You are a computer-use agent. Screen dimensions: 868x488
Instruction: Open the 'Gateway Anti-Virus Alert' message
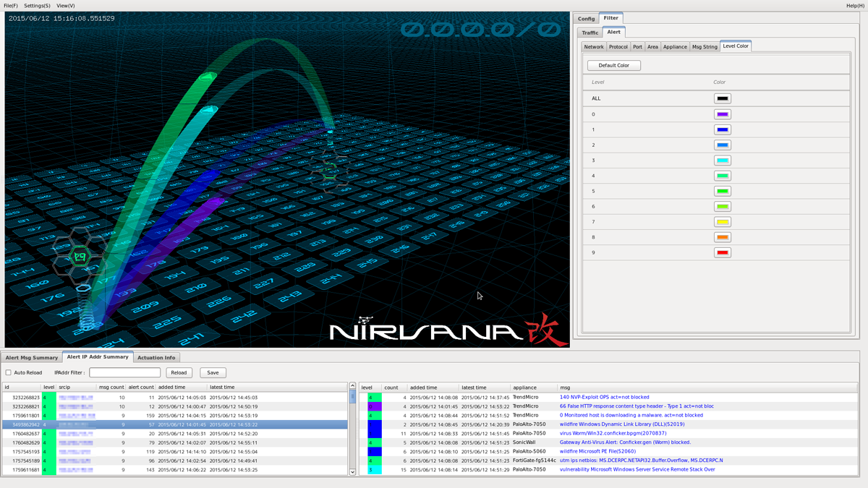coord(625,442)
